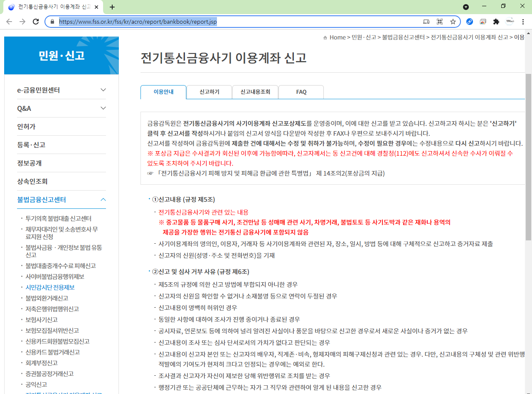Open 불법외환거래신고 link

47,298
